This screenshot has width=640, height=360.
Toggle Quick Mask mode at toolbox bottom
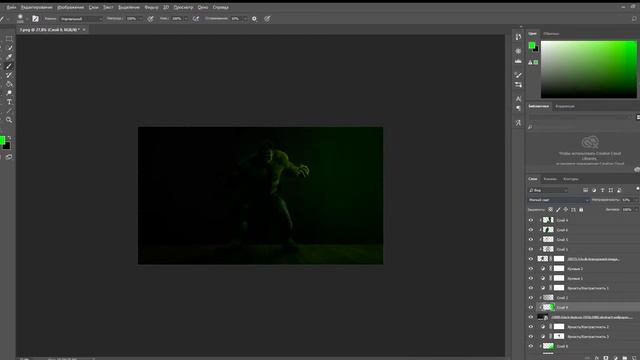point(9,157)
